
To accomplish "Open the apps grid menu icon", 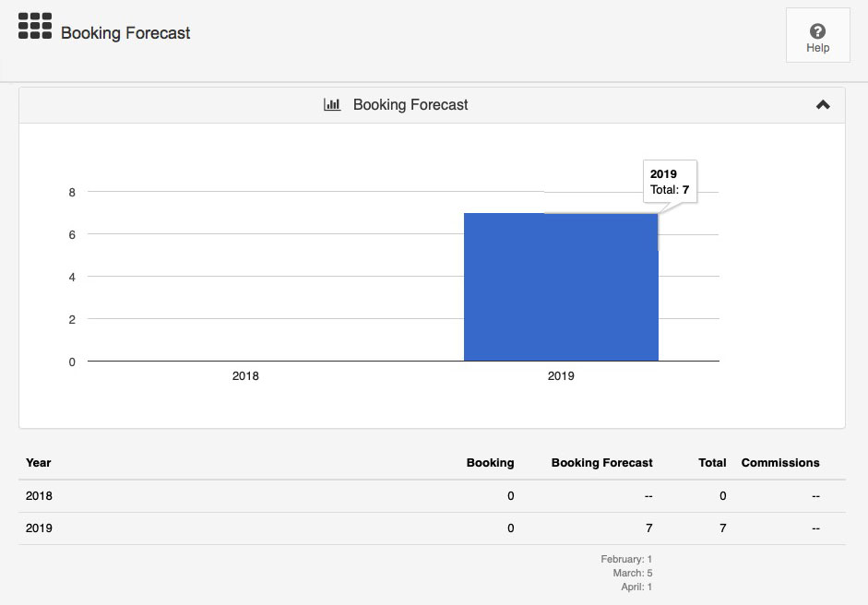I will 35,26.
